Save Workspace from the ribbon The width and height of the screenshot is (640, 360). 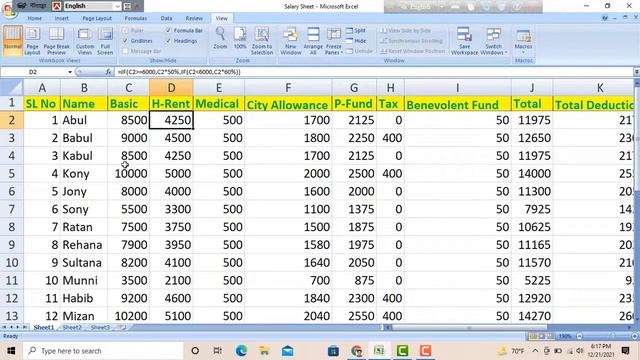point(464,40)
